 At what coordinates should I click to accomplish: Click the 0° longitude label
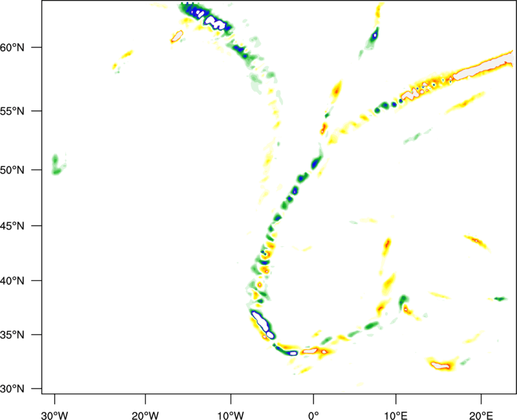(x=313, y=415)
